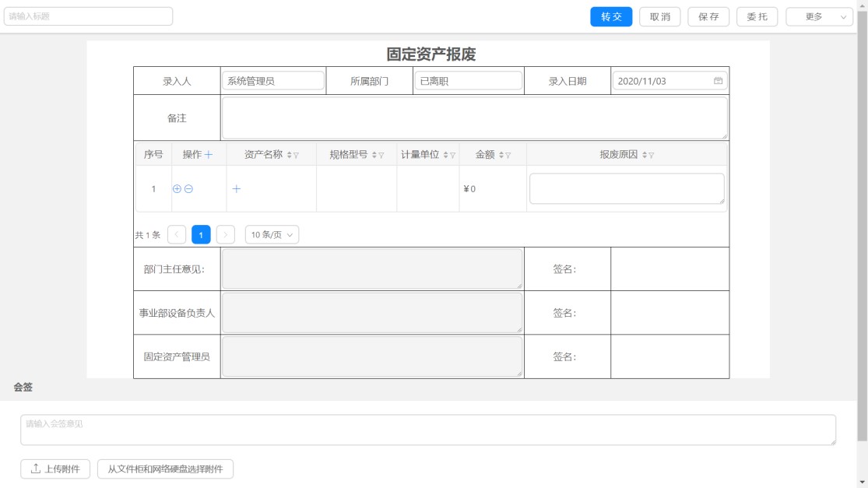Sort by 资产名称 column

pos(289,155)
